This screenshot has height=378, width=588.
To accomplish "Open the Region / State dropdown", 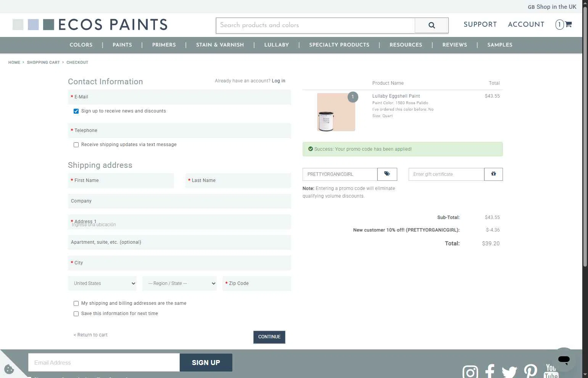I will [179, 283].
